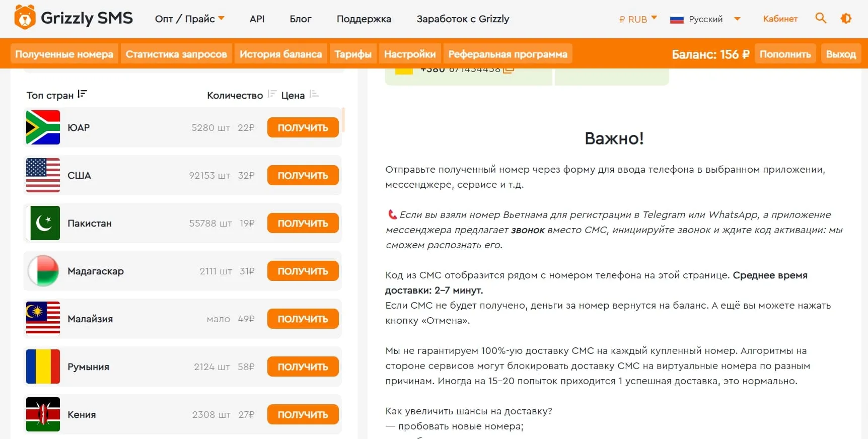Open the site search magnifier icon
The height and width of the screenshot is (439, 868).
[821, 18]
